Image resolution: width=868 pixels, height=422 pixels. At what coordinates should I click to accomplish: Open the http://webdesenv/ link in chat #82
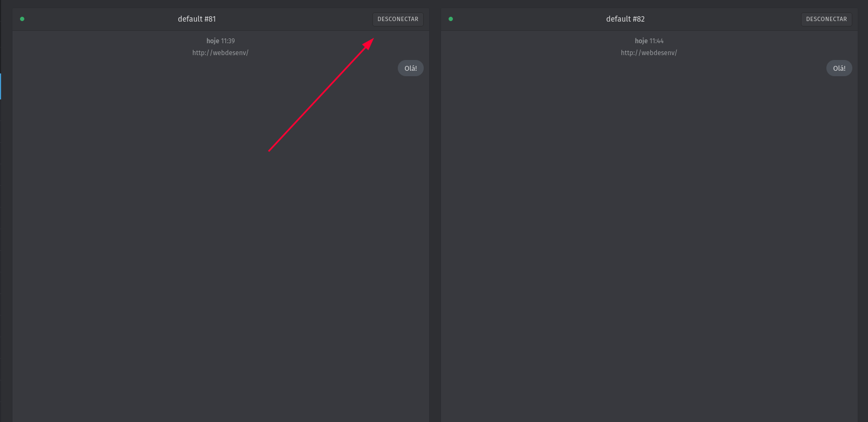[x=649, y=53]
